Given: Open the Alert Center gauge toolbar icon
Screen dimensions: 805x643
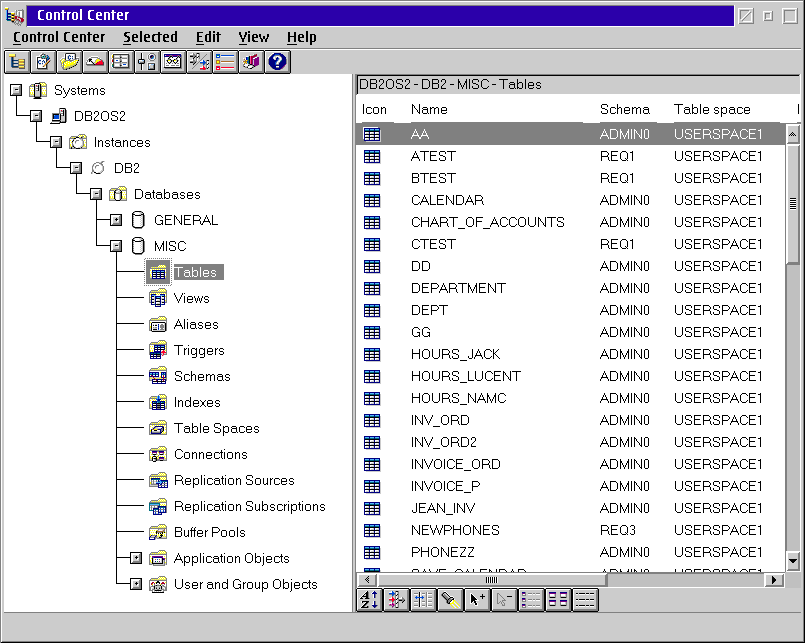Looking at the screenshot, I should (95, 62).
